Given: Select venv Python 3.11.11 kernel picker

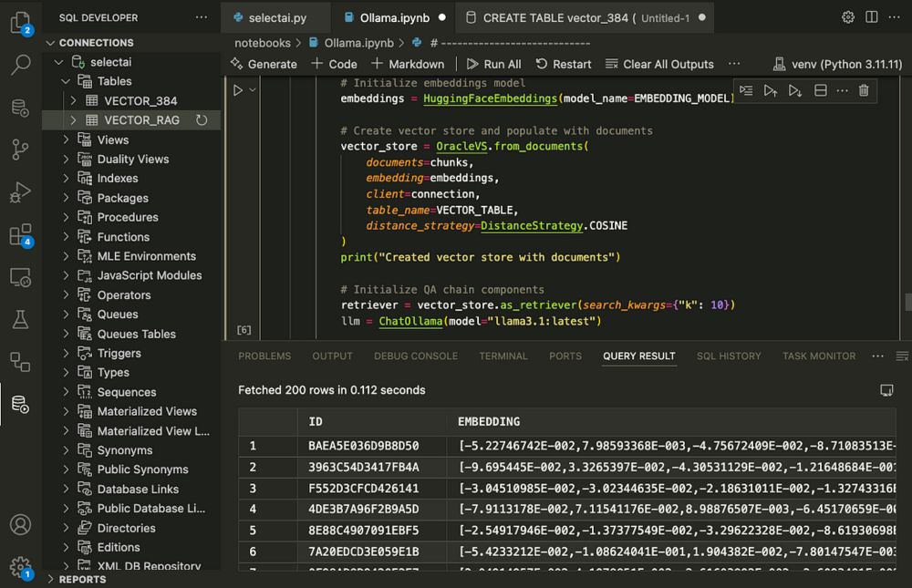Looking at the screenshot, I should click(837, 64).
